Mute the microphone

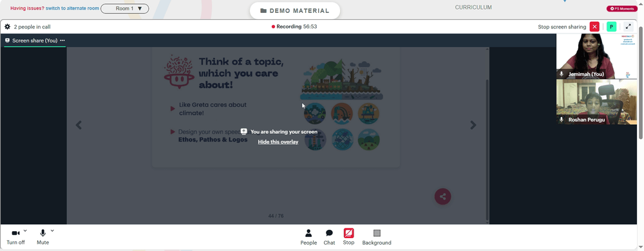click(x=43, y=237)
